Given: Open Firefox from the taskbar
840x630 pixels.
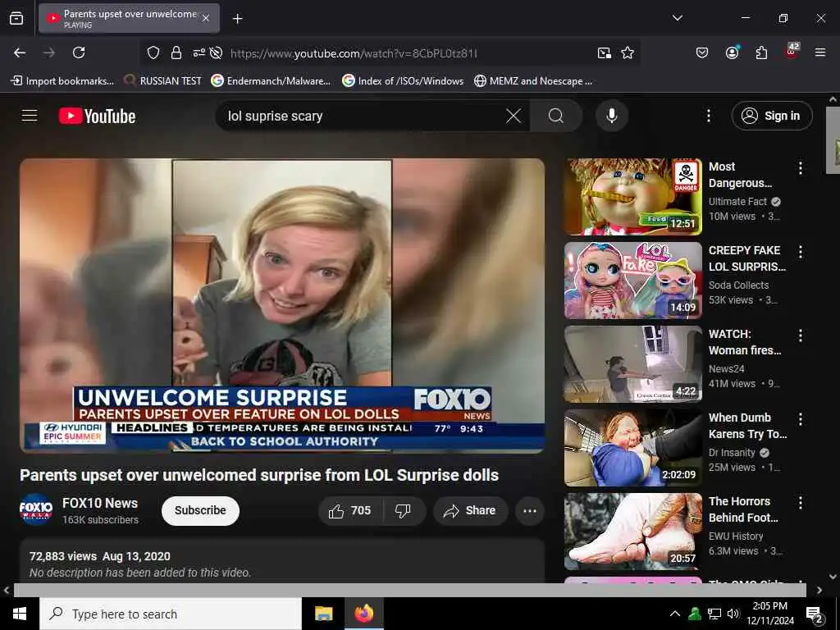Looking at the screenshot, I should pyautogui.click(x=364, y=614).
